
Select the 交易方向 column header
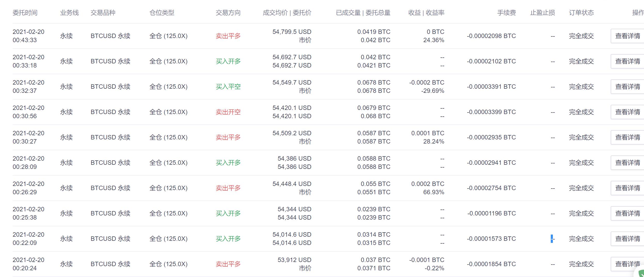pyautogui.click(x=228, y=13)
